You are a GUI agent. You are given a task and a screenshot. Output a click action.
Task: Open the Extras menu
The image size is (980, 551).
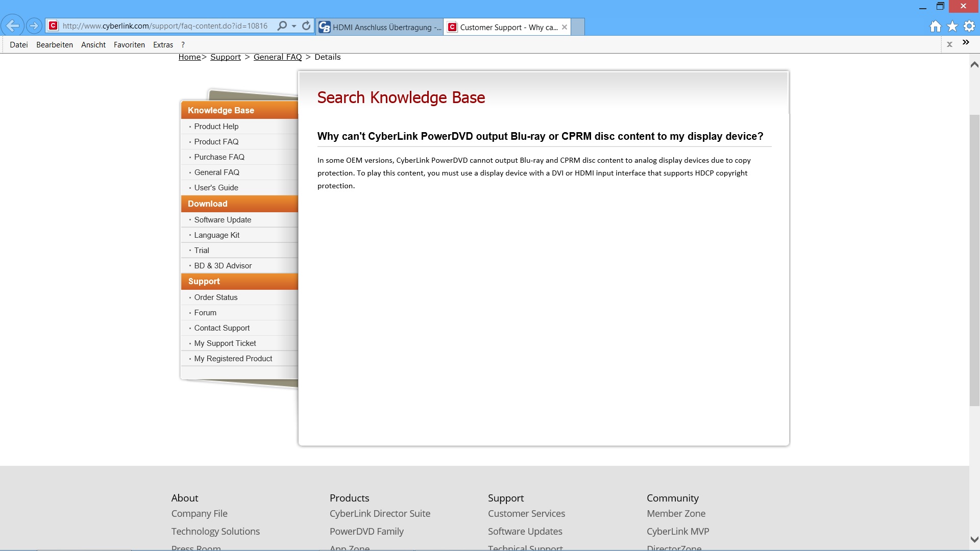(163, 45)
